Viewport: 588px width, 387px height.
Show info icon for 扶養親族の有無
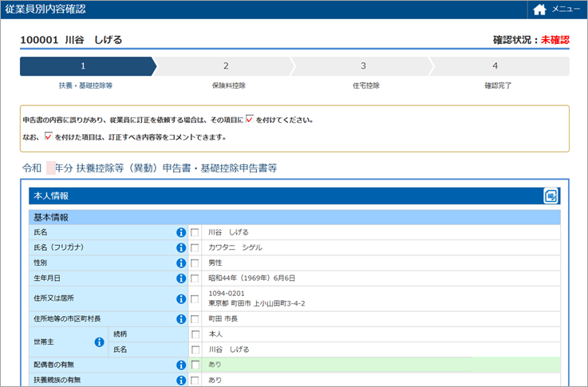(181, 381)
